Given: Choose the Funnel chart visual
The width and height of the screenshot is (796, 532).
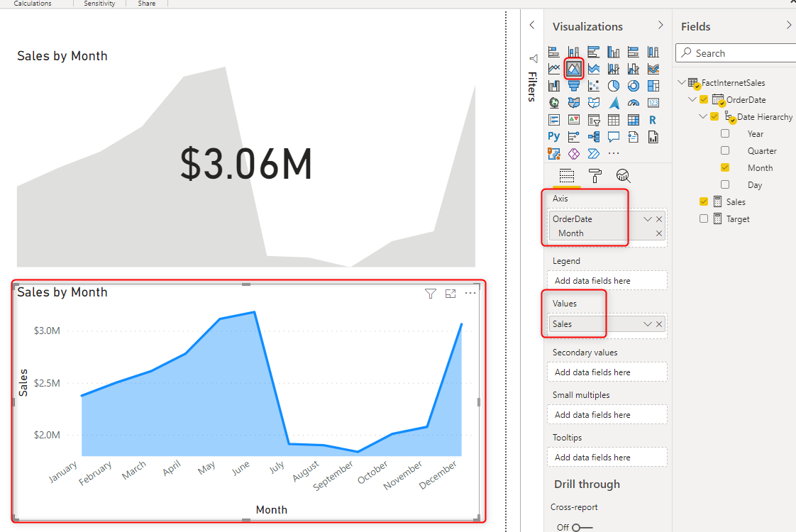Looking at the screenshot, I should click(573, 85).
